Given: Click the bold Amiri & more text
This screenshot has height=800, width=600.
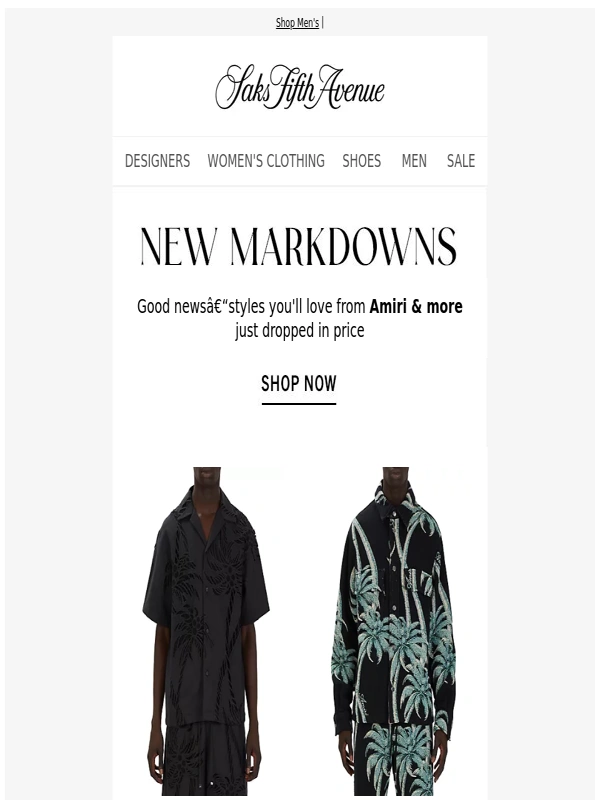Looking at the screenshot, I should 416,307.
